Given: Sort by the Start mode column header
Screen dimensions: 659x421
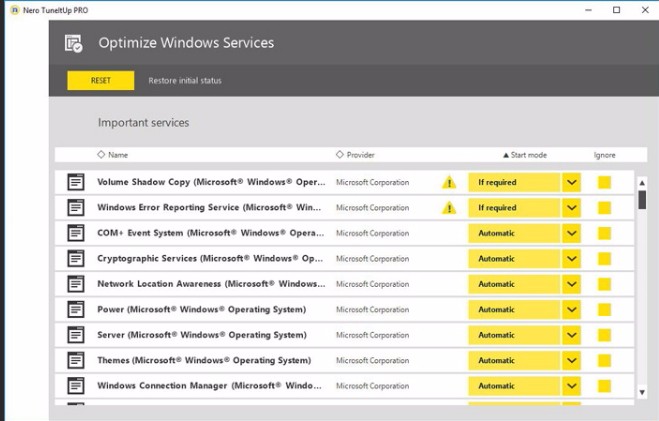Looking at the screenshot, I should [x=530, y=155].
